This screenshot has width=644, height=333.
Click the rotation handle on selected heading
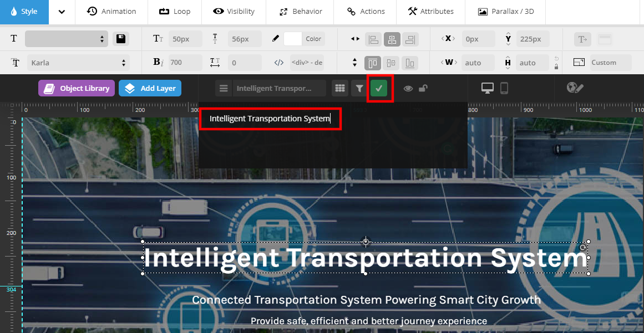click(582, 247)
